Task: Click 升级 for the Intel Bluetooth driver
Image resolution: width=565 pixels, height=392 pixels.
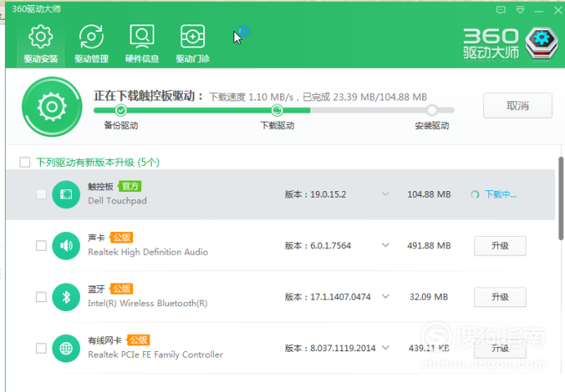Action: point(500,297)
